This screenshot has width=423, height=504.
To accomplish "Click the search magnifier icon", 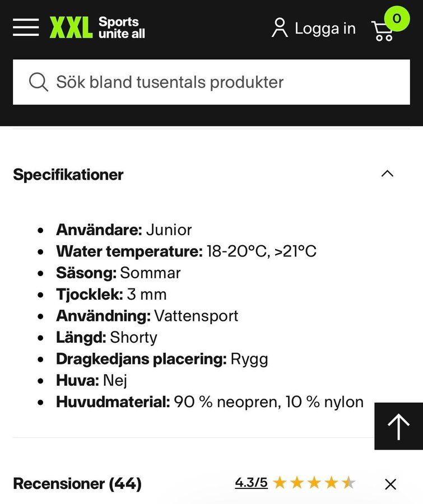I will [x=38, y=82].
